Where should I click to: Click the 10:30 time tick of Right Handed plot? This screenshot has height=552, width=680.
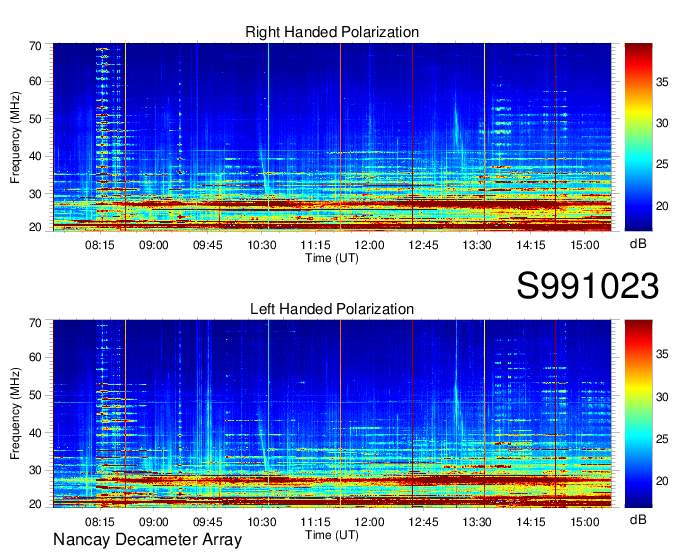tap(262, 245)
